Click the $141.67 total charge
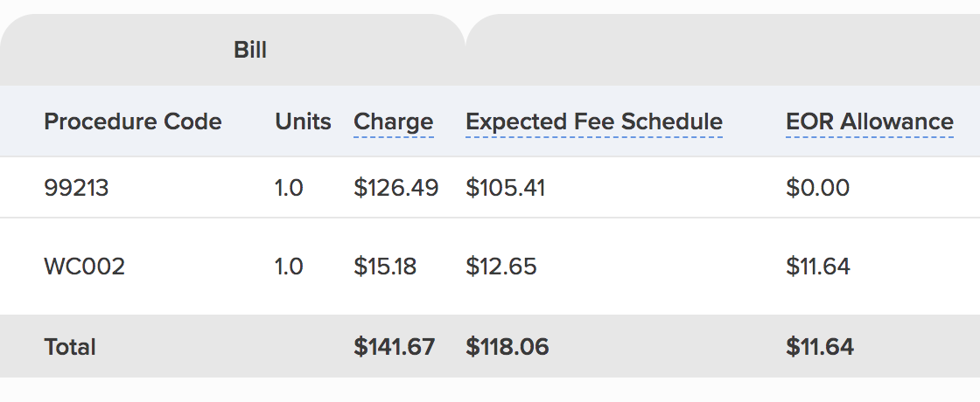This screenshot has width=980, height=402. coord(394,347)
